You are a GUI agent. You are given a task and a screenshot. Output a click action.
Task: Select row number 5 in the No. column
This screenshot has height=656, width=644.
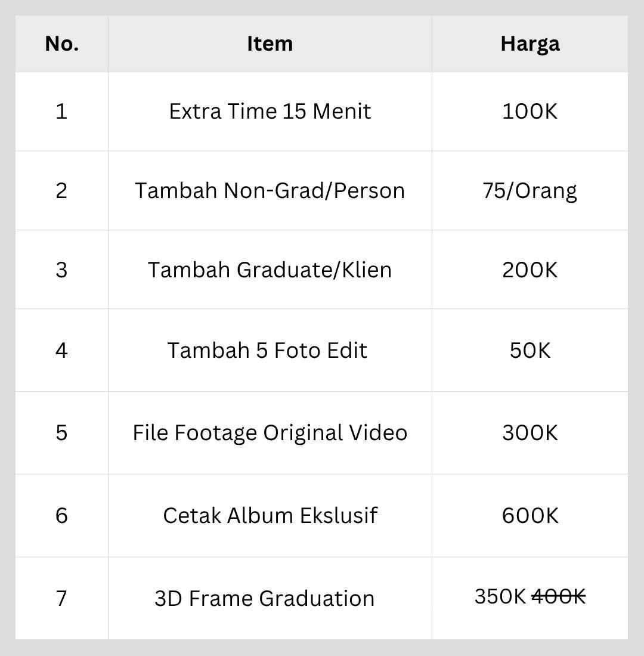62,433
